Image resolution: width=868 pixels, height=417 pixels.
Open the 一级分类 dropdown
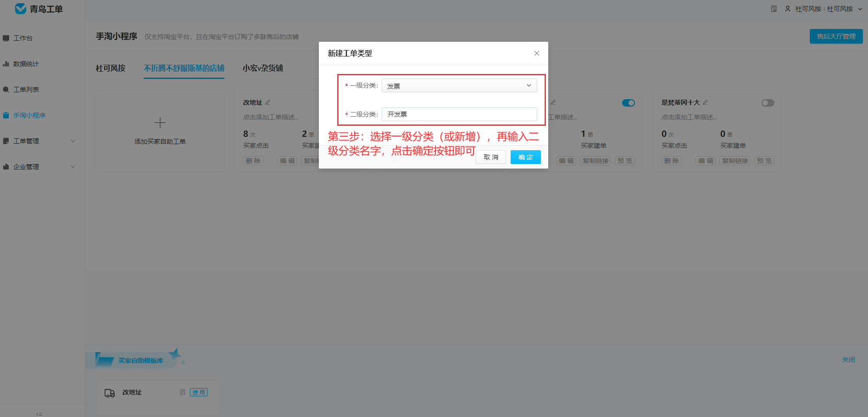tap(459, 85)
